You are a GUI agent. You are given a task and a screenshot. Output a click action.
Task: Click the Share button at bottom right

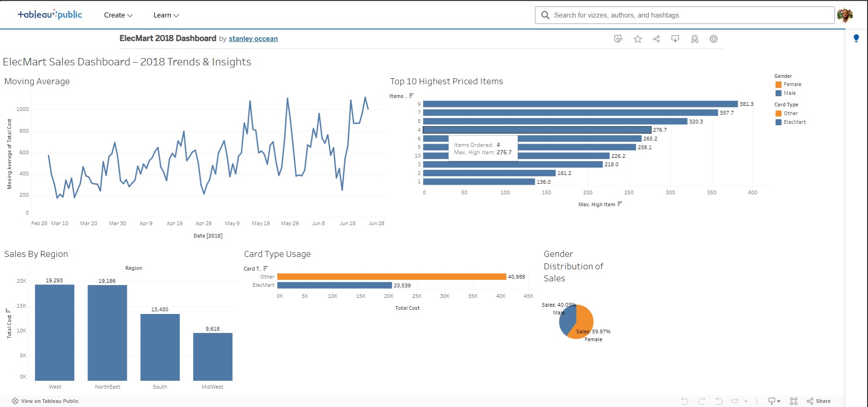pyautogui.click(x=819, y=401)
